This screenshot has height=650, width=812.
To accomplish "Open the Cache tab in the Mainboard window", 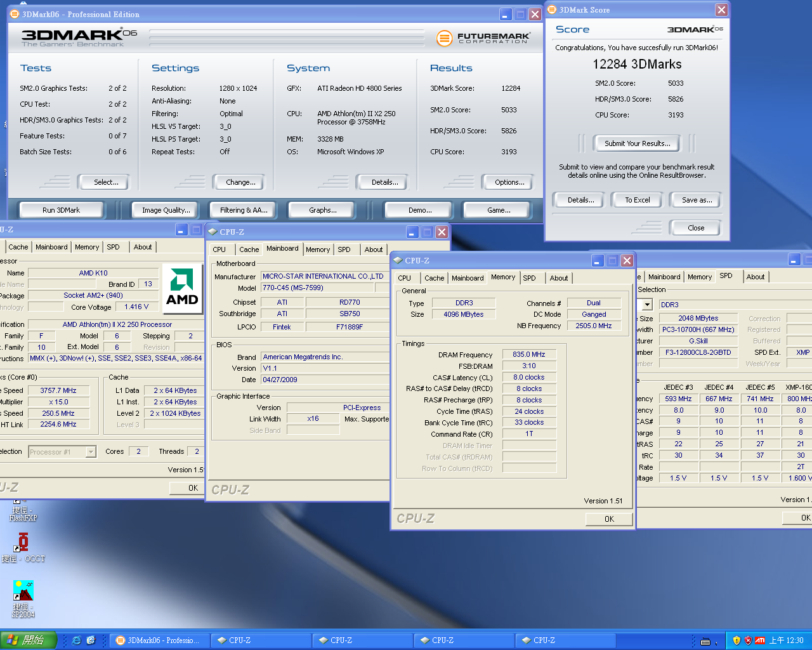I will point(249,249).
